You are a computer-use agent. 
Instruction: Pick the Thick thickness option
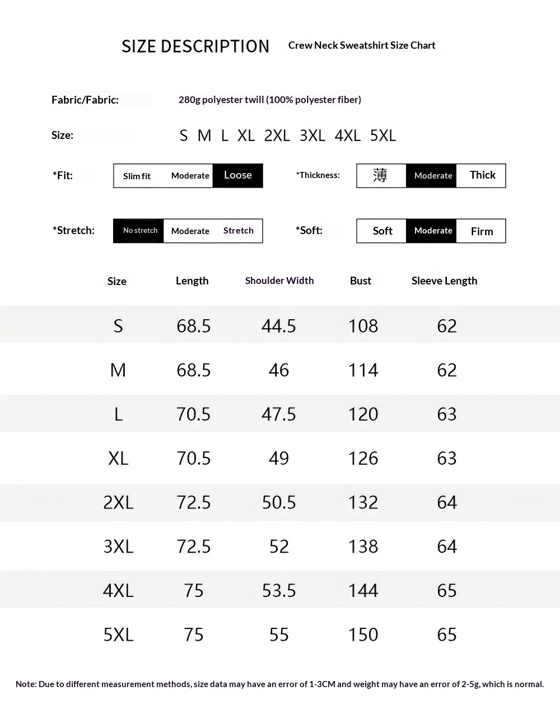(482, 175)
